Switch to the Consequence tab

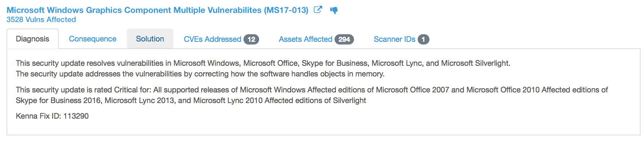(93, 39)
